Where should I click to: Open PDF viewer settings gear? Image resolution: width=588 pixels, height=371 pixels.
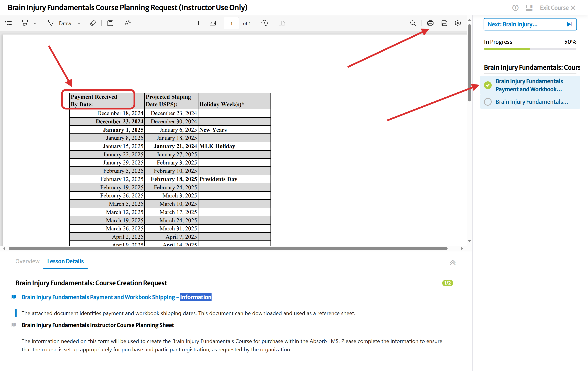pos(458,23)
